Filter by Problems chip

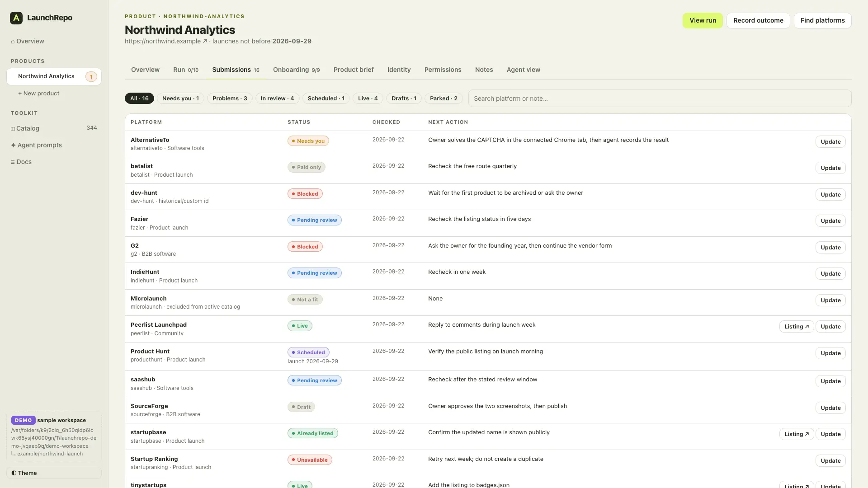pyautogui.click(x=230, y=99)
